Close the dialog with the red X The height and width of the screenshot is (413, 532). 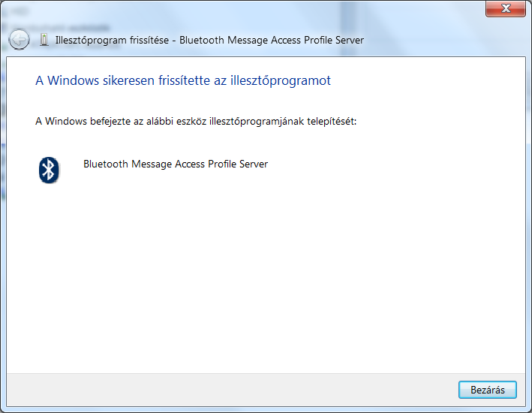[505, 8]
